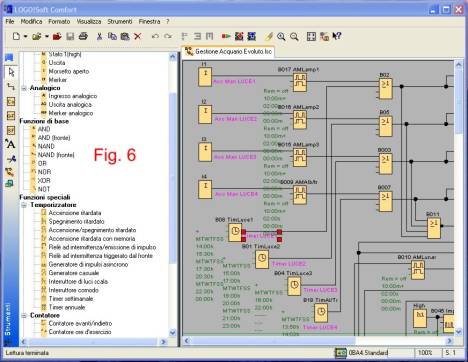Viewport: 468px width, 362px height.
Task: Select Spegnimento ritardato timer
Action: coord(76,221)
